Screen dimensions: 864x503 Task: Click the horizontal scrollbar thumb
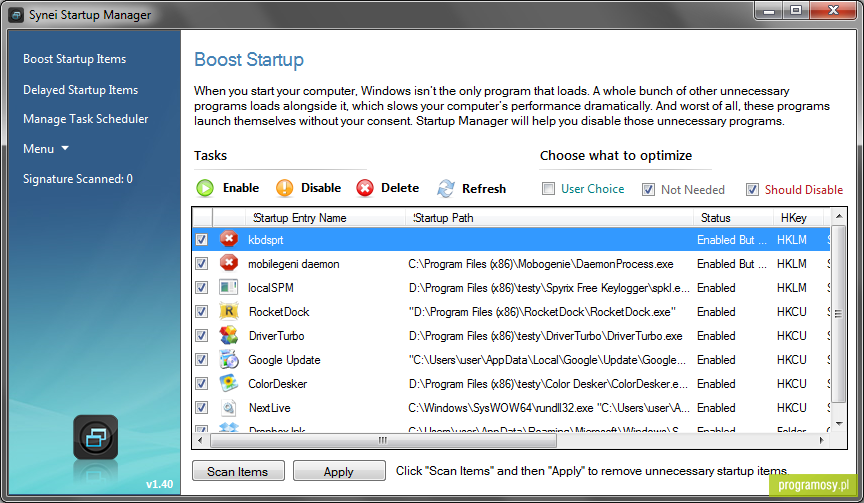384,440
